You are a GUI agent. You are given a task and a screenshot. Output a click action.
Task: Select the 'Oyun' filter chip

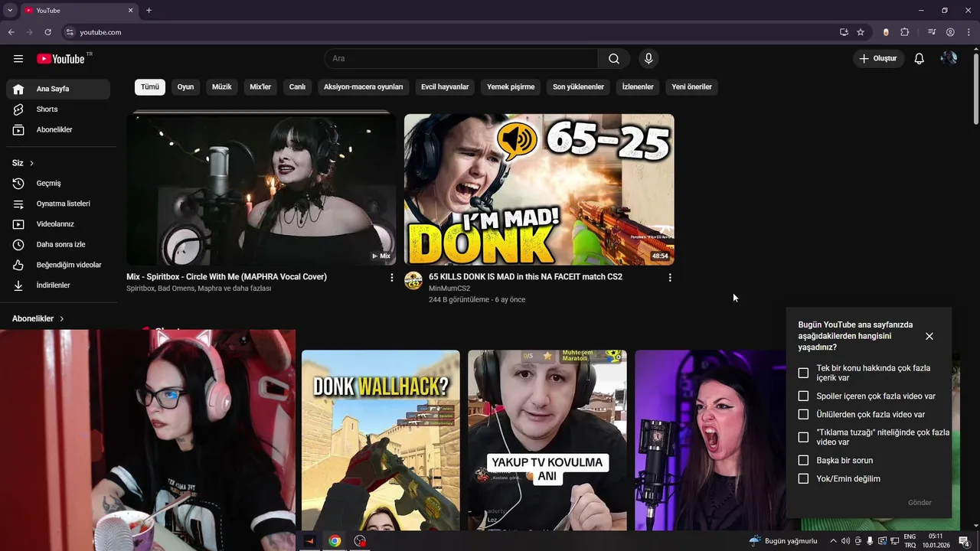coord(185,87)
